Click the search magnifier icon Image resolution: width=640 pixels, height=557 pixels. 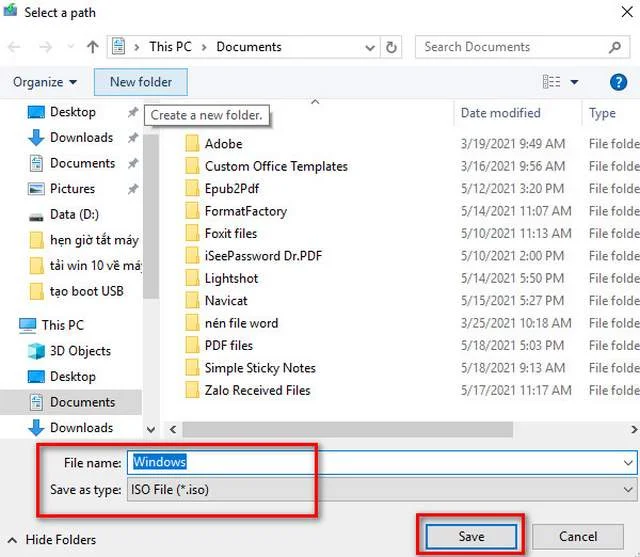(614, 47)
